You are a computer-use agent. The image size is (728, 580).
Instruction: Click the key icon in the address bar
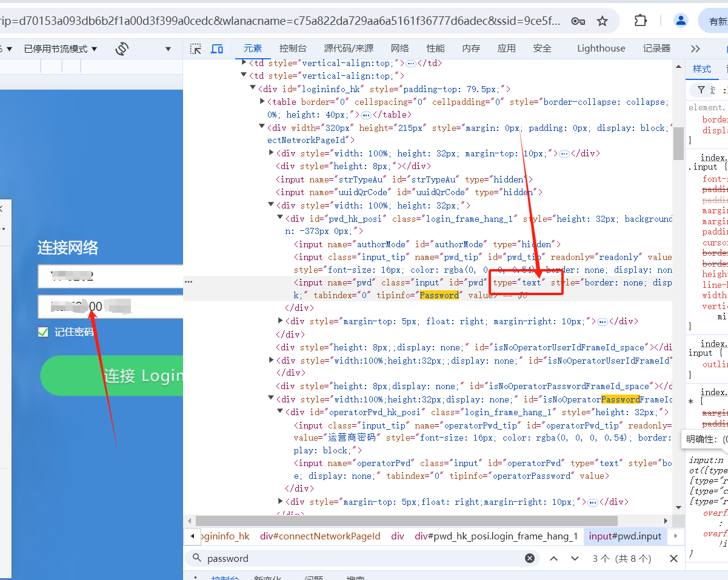point(578,21)
